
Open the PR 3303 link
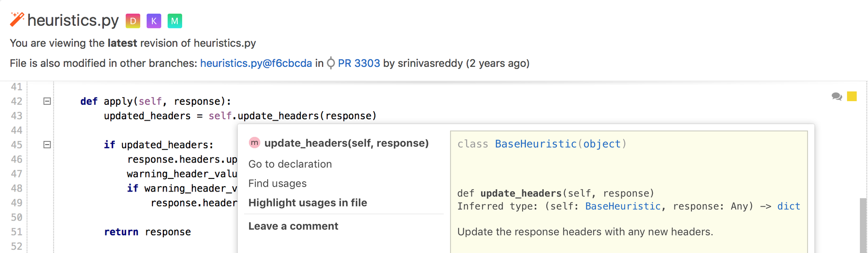[x=359, y=63]
